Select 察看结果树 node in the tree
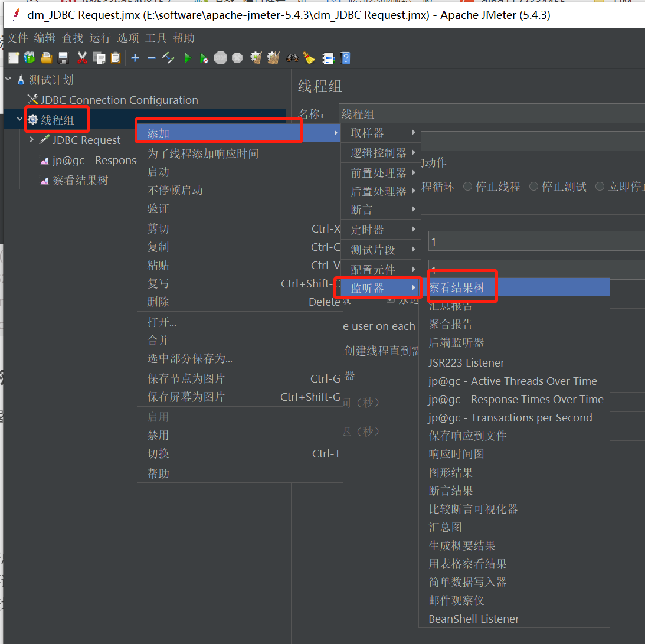The width and height of the screenshot is (645, 644). pos(80,180)
